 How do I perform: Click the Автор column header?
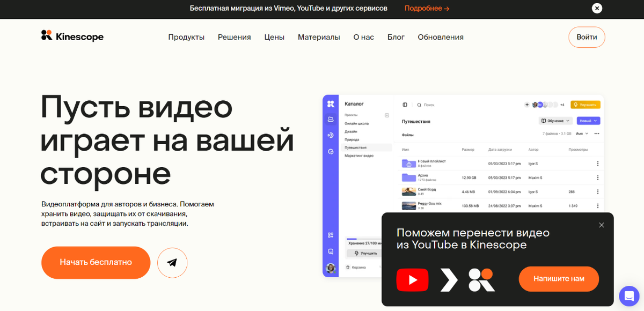[533, 150]
